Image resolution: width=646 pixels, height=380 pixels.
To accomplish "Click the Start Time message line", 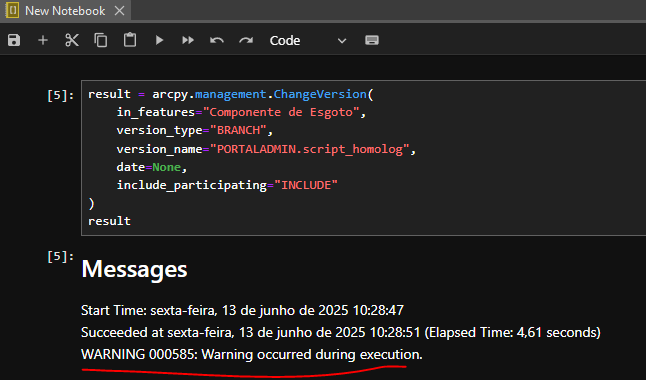I will [x=242, y=310].
